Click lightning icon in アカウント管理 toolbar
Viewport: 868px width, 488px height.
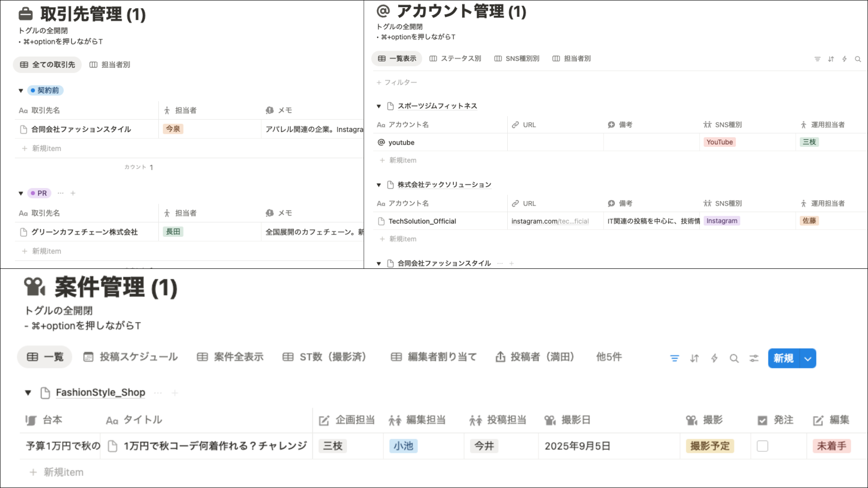tap(844, 59)
